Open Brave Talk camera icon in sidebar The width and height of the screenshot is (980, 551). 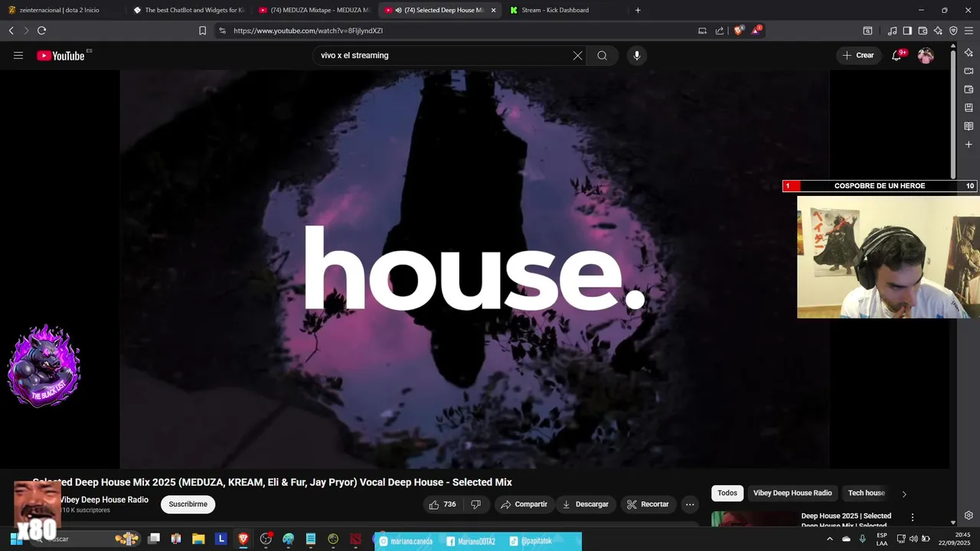coord(969,71)
